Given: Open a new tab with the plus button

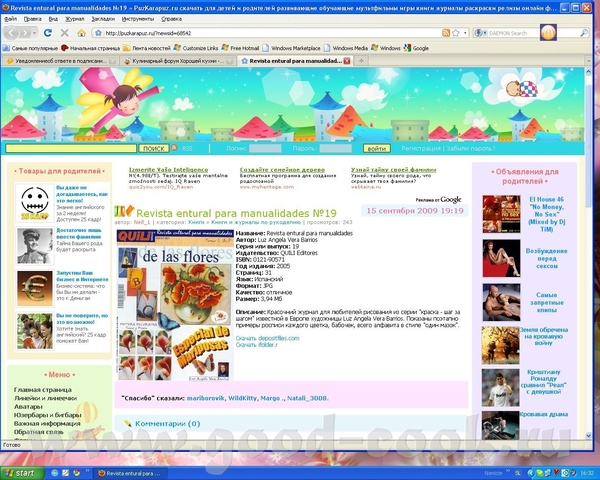Looking at the screenshot, I should pos(361,60).
